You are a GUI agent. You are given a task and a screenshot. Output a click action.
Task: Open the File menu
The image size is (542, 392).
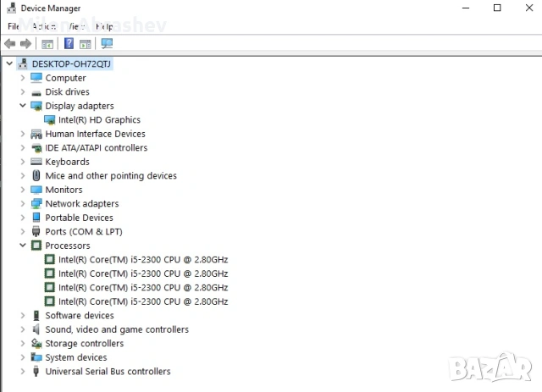coord(14,26)
